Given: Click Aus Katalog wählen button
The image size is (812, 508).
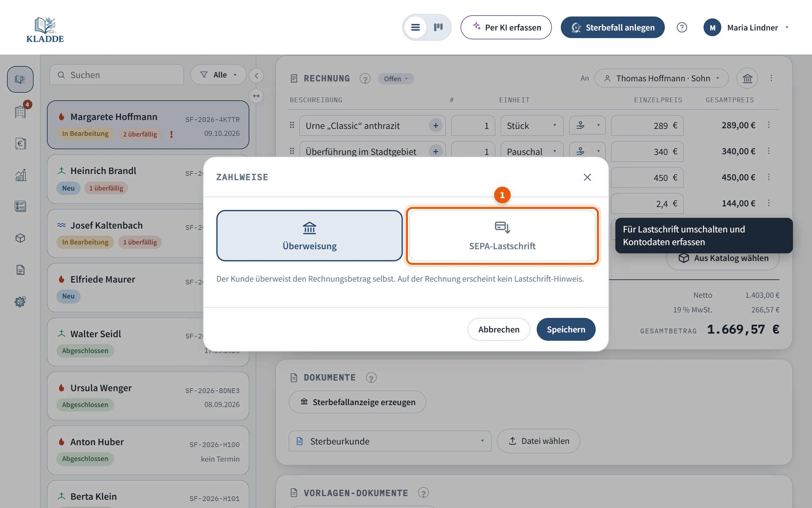Looking at the screenshot, I should tap(723, 258).
